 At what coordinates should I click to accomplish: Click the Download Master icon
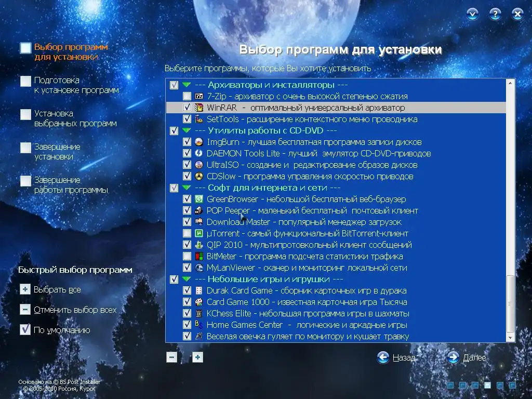tap(199, 222)
